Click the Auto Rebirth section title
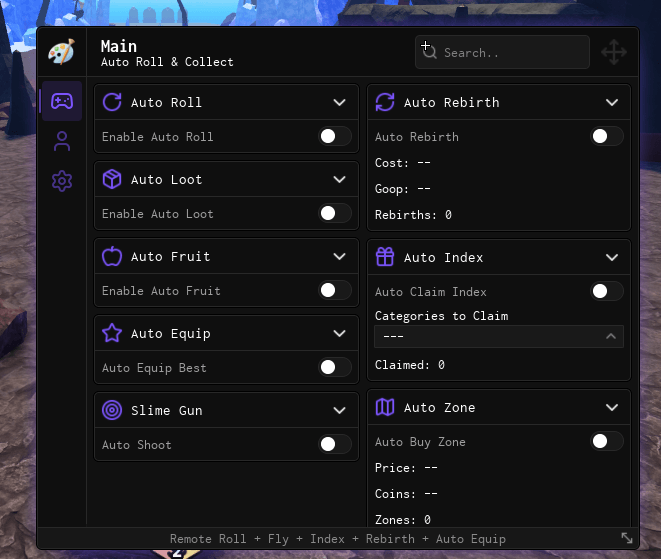Image resolution: width=661 pixels, height=559 pixels. click(451, 102)
